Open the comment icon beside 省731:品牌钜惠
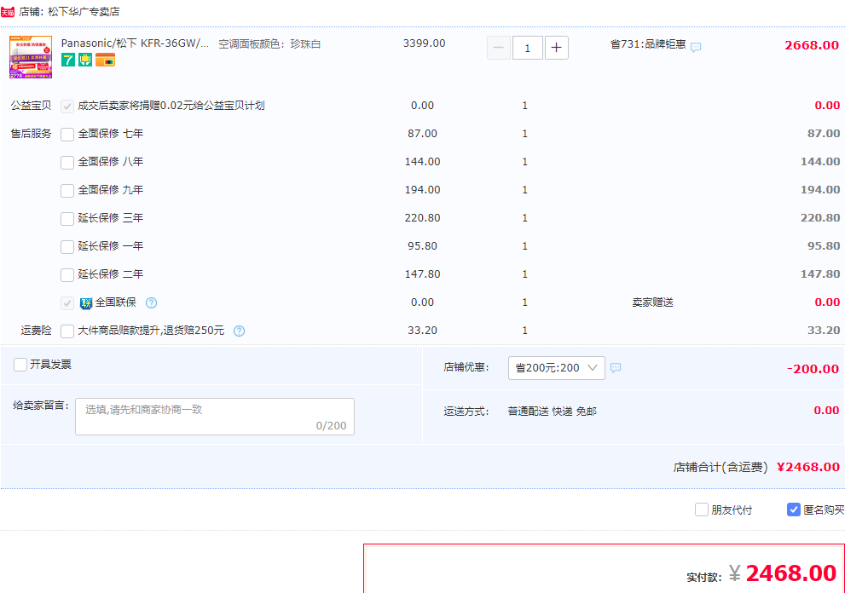 [x=696, y=47]
